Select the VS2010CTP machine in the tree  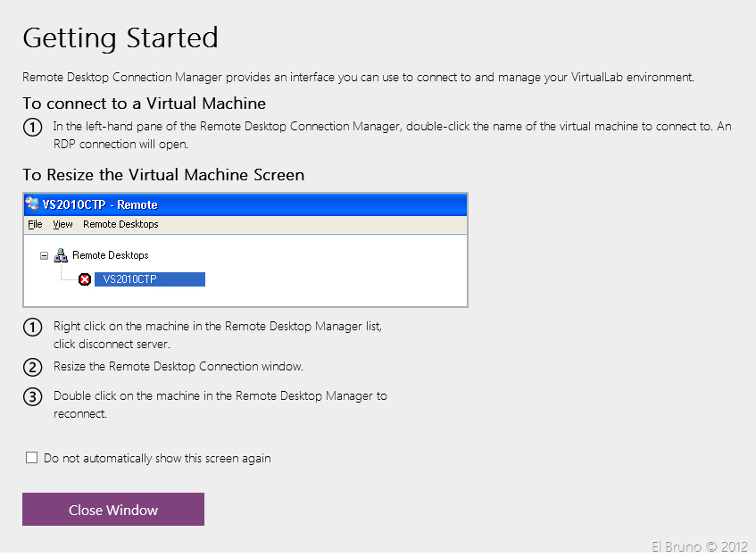(x=129, y=279)
